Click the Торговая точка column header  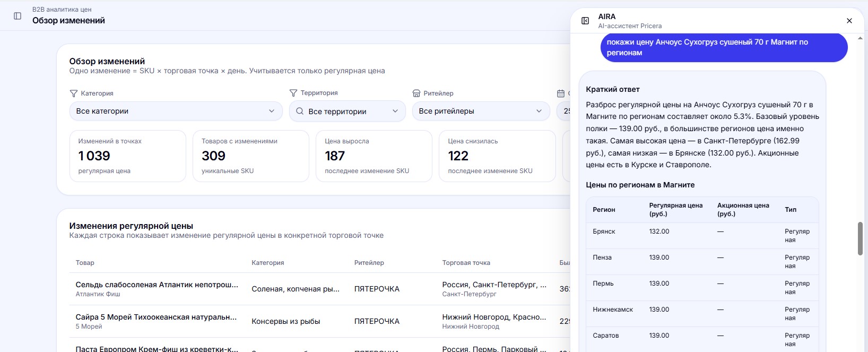pyautogui.click(x=466, y=263)
